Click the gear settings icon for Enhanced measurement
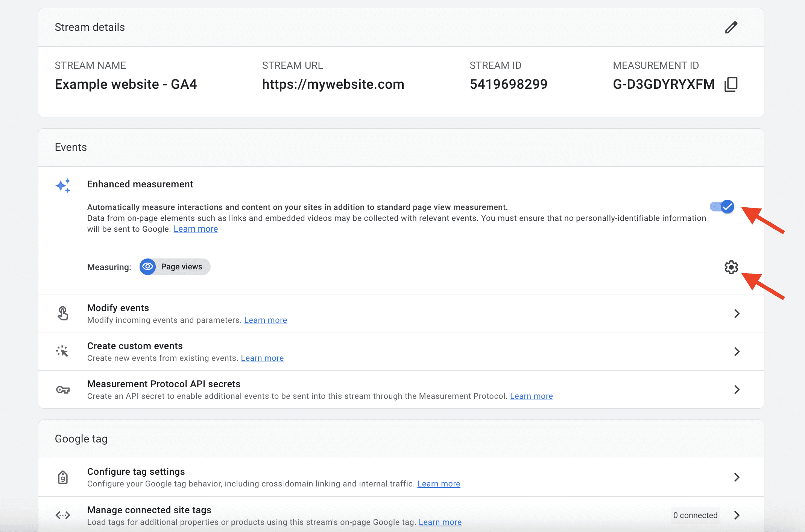 click(731, 267)
